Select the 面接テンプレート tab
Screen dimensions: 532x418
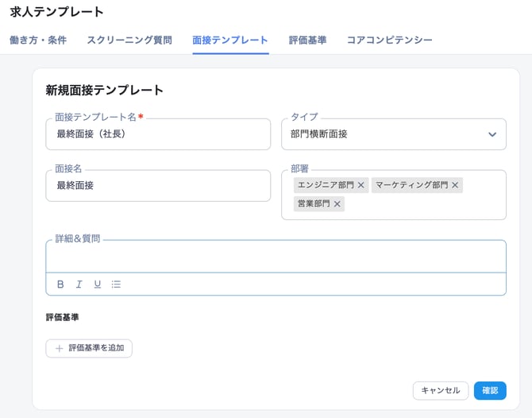pos(230,40)
